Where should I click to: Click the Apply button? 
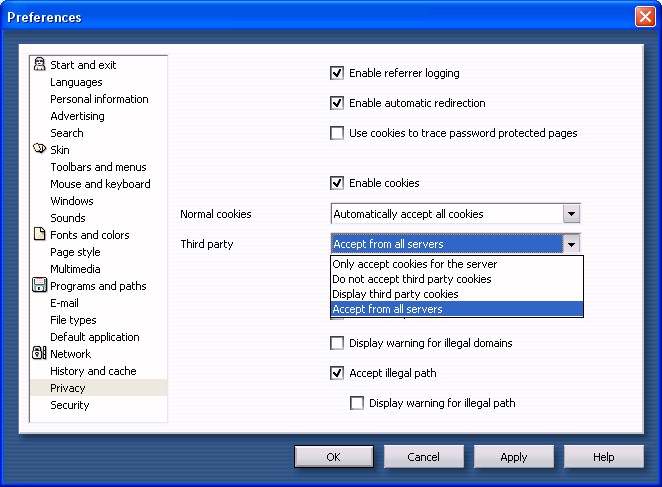(513, 457)
